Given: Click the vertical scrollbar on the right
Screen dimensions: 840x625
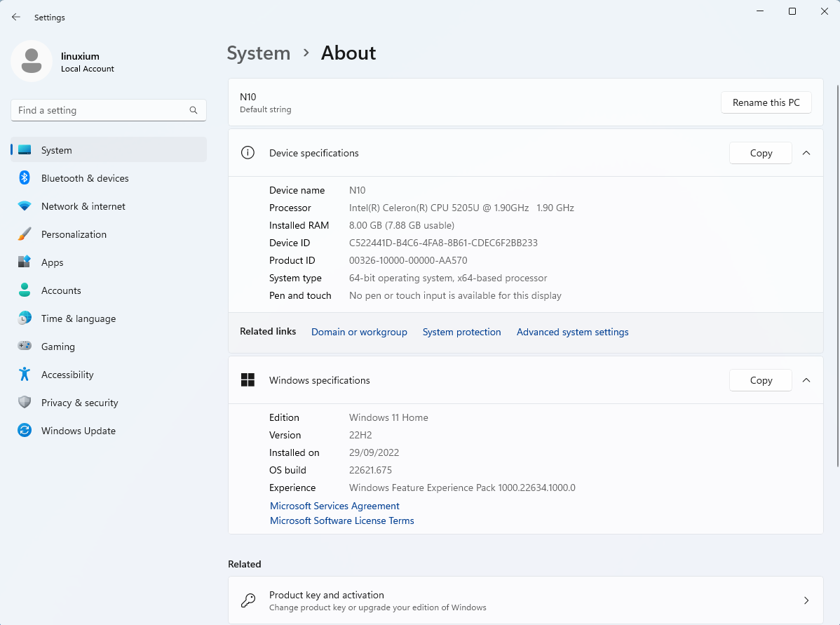Looking at the screenshot, I should 838,276.
